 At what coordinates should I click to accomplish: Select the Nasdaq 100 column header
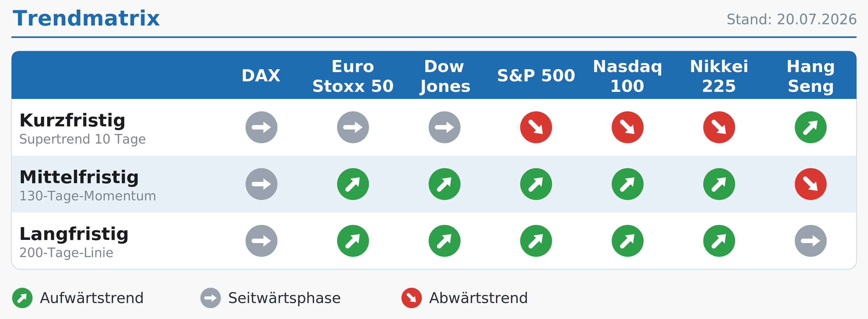coord(627,76)
